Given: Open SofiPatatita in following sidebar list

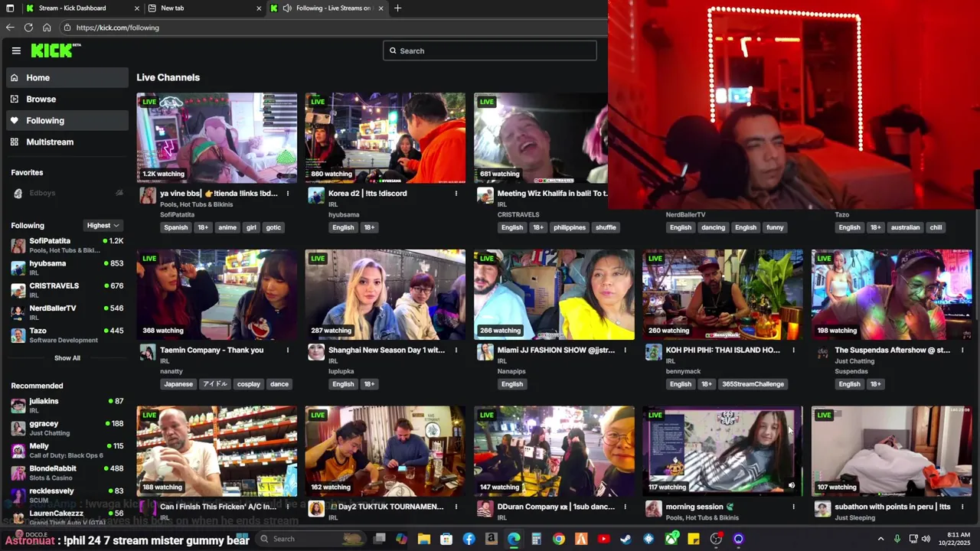Looking at the screenshot, I should click(x=67, y=245).
